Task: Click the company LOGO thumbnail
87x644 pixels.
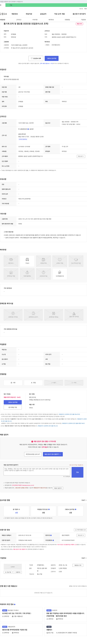Action: pyautogui.click(x=13, y=567)
